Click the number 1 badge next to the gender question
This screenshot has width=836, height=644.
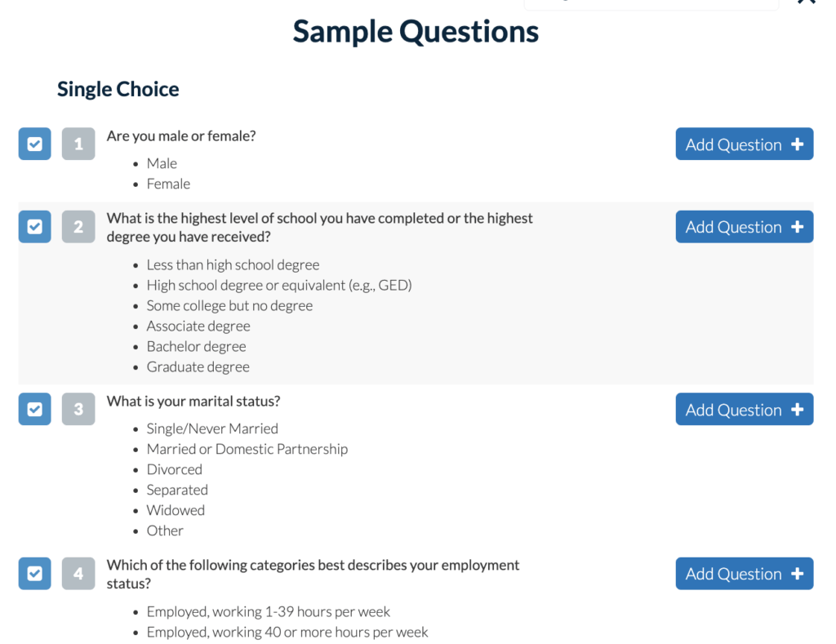78,144
